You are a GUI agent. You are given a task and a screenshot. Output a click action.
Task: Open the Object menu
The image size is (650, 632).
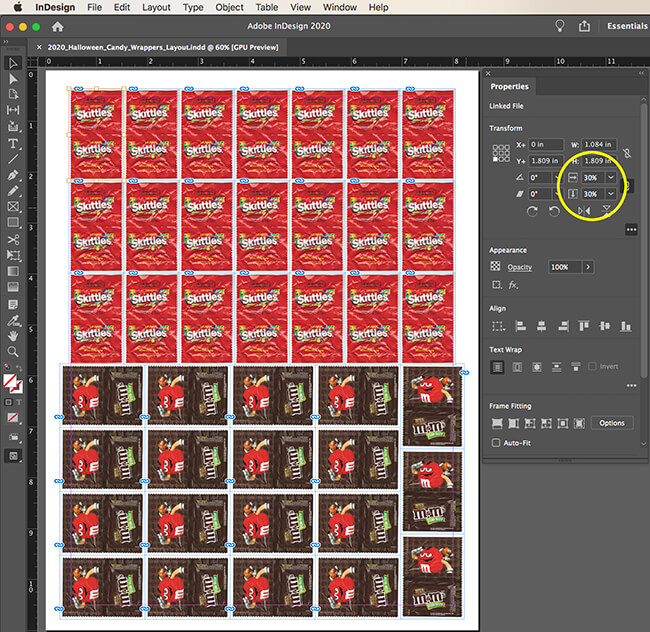pos(229,7)
